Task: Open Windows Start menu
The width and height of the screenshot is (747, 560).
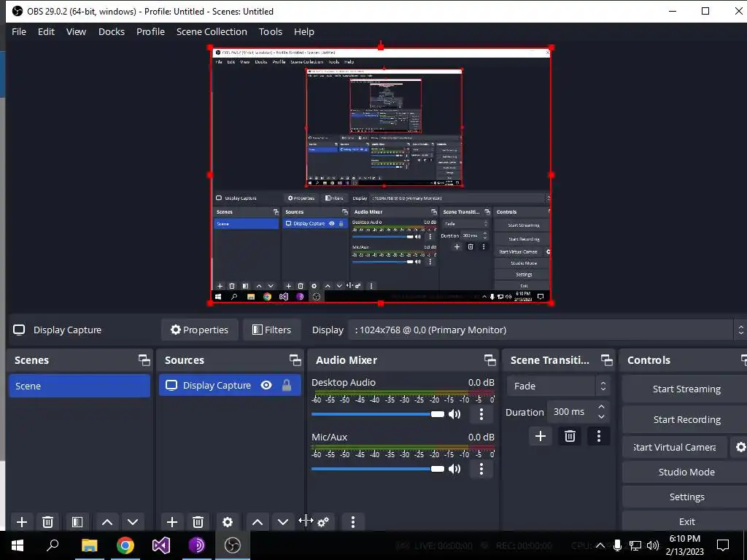Action: click(x=18, y=545)
